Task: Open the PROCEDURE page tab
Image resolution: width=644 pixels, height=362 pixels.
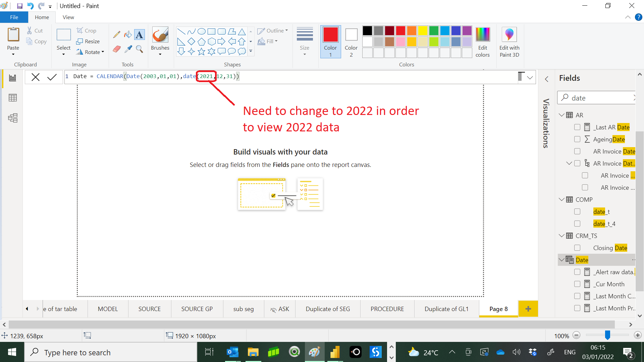Action: click(x=387, y=309)
